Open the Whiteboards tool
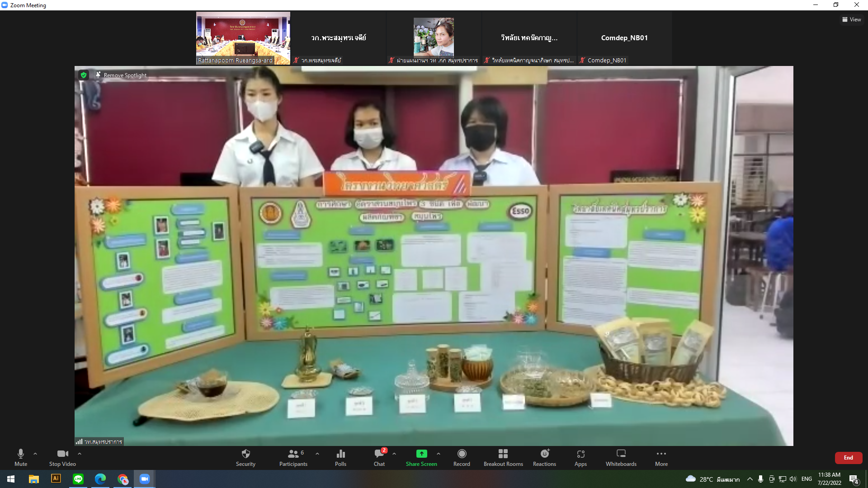This screenshot has width=868, height=488. [x=621, y=458]
